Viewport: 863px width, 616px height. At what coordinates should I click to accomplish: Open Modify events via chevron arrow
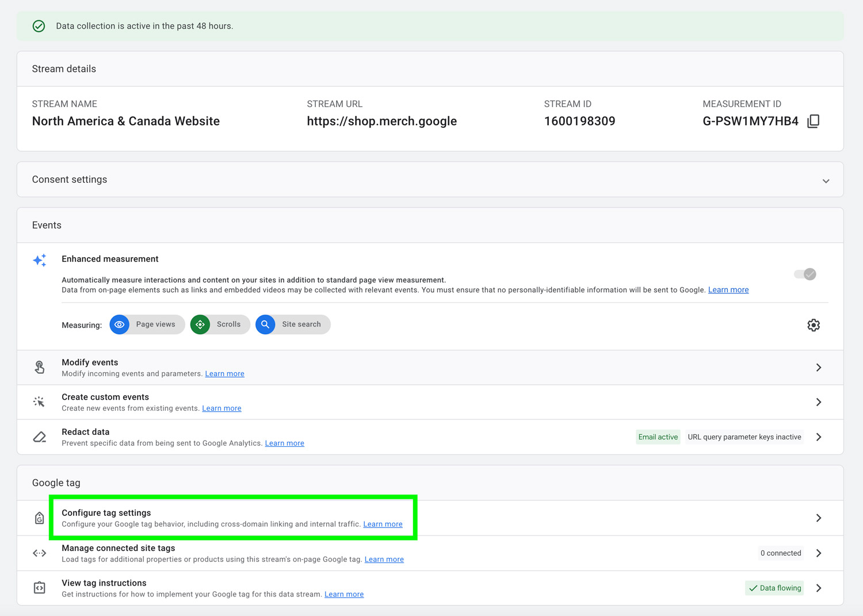click(818, 368)
